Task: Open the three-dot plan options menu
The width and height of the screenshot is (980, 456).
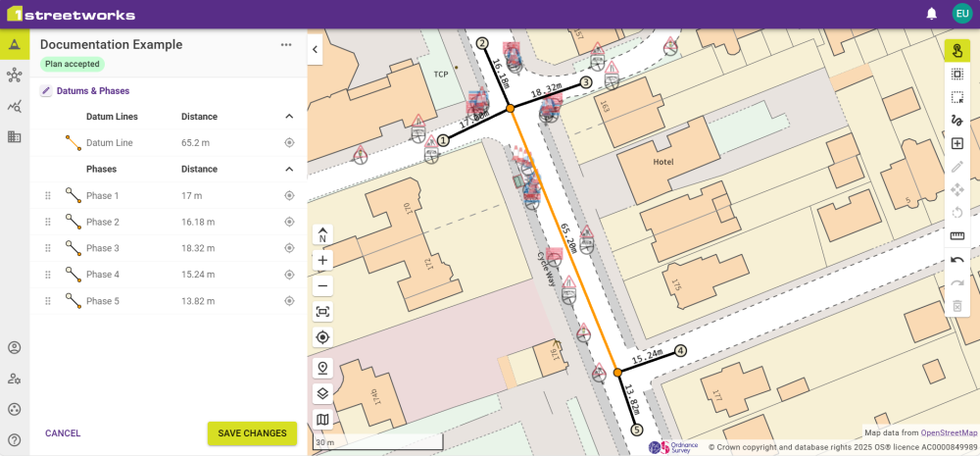Action: [286, 45]
